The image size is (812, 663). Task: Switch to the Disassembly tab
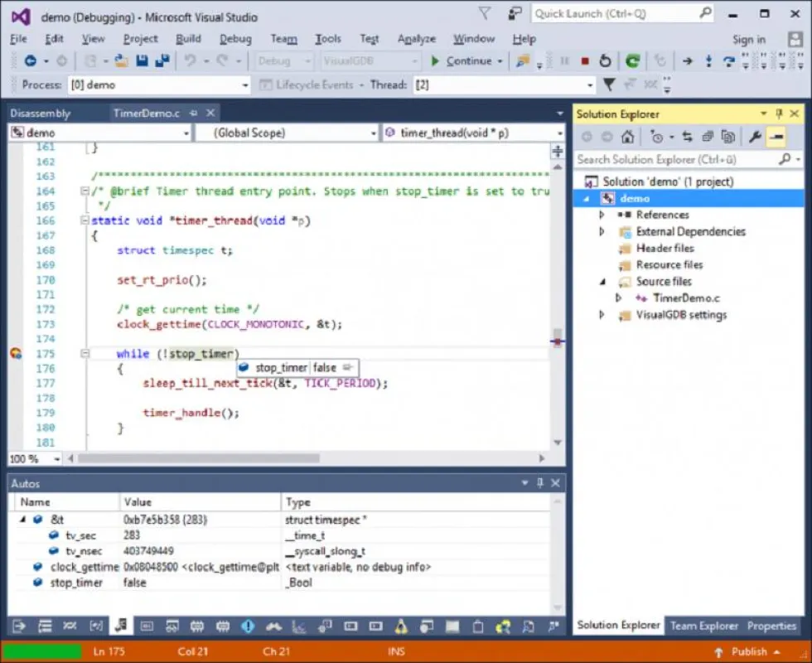[41, 114]
